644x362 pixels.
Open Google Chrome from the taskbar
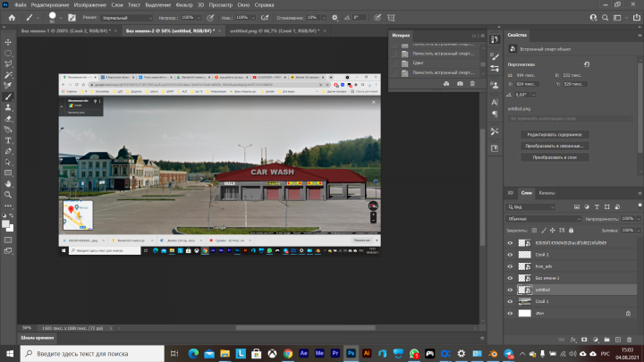click(x=288, y=353)
